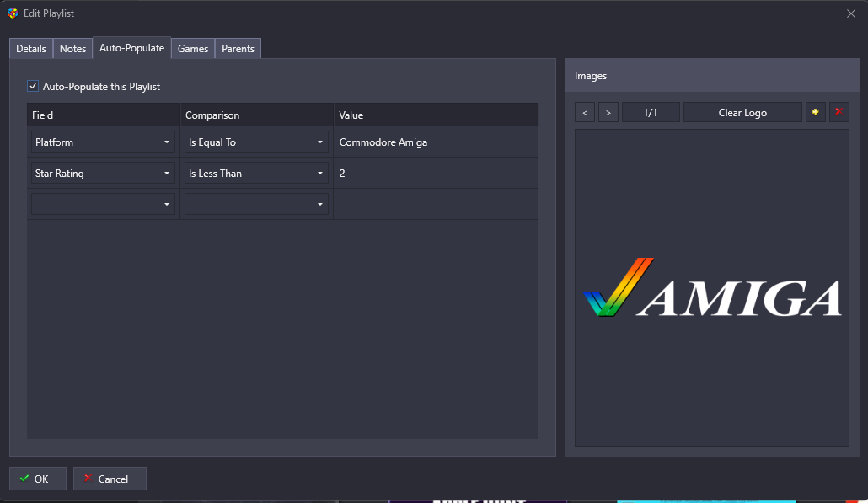Click the empty Value cell in third row

click(436, 204)
